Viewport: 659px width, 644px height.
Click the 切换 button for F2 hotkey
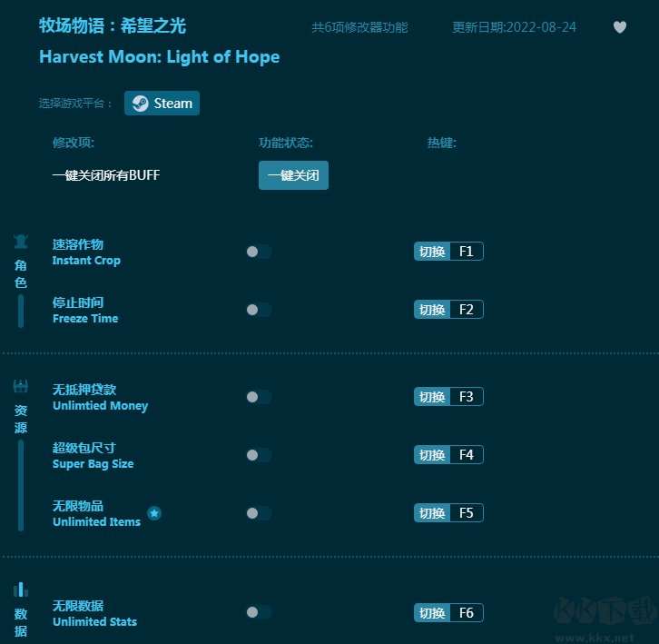pyautogui.click(x=432, y=310)
